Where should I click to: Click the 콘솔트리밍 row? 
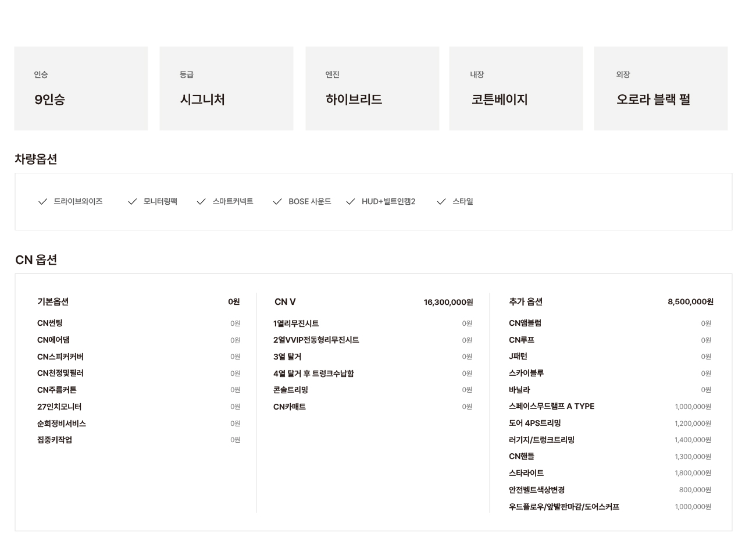pyautogui.click(x=373, y=390)
